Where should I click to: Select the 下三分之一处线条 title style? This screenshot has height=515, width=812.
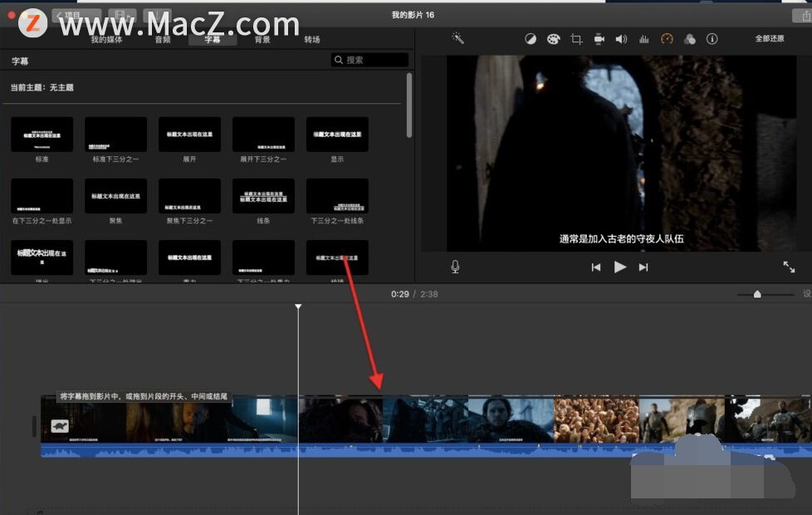click(x=337, y=196)
